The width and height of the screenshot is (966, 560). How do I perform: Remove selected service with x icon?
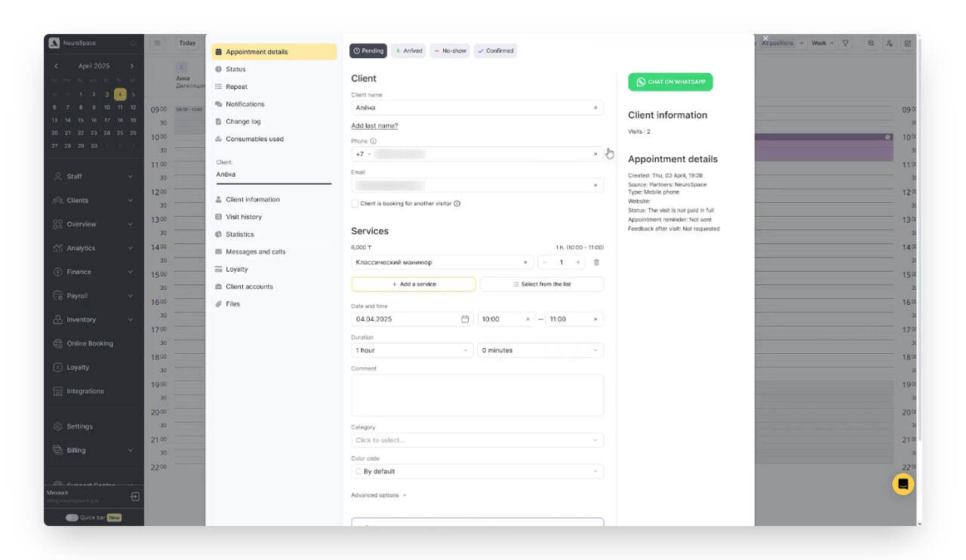pyautogui.click(x=525, y=263)
